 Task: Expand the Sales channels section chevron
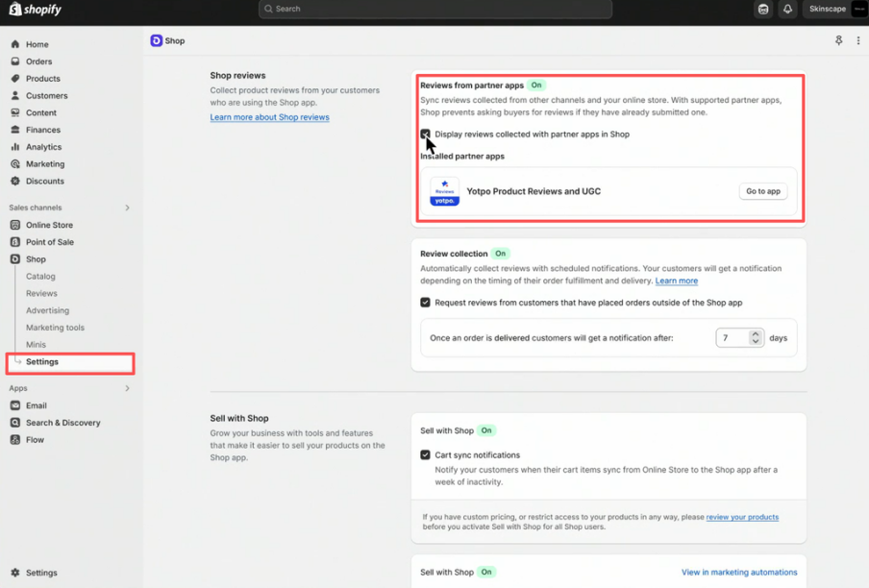(x=127, y=208)
